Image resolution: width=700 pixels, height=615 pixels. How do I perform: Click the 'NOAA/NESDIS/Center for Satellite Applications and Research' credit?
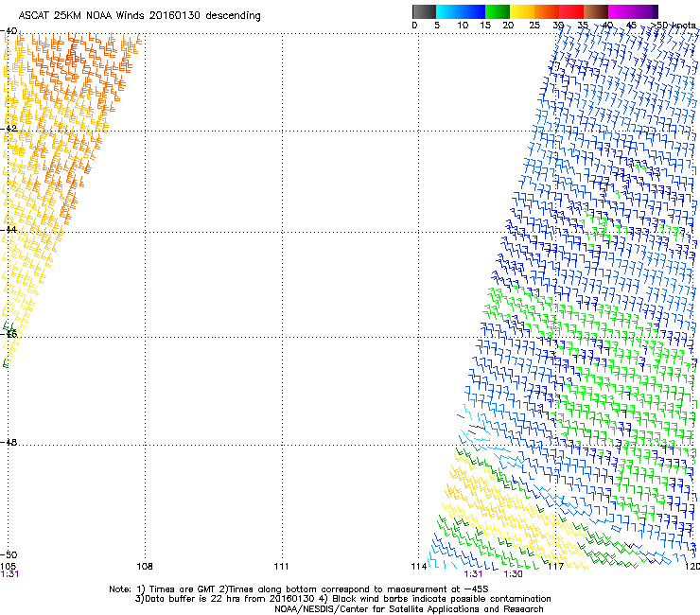(x=409, y=609)
